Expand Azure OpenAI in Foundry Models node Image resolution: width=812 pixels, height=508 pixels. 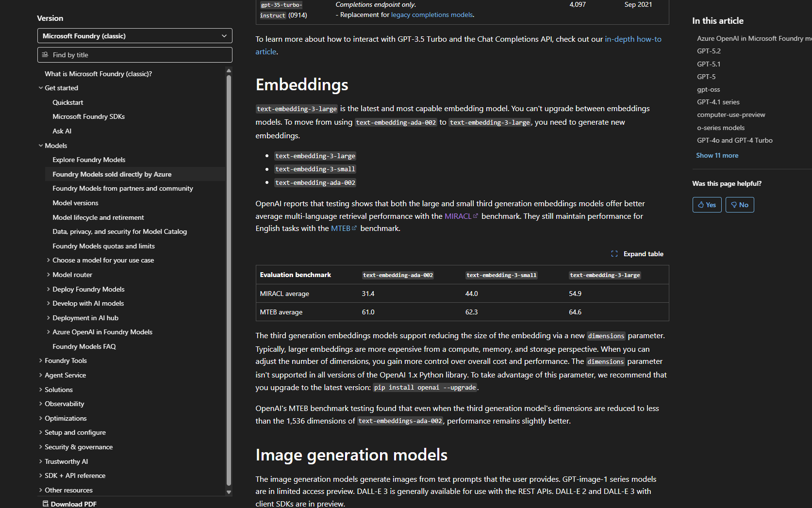tap(49, 332)
